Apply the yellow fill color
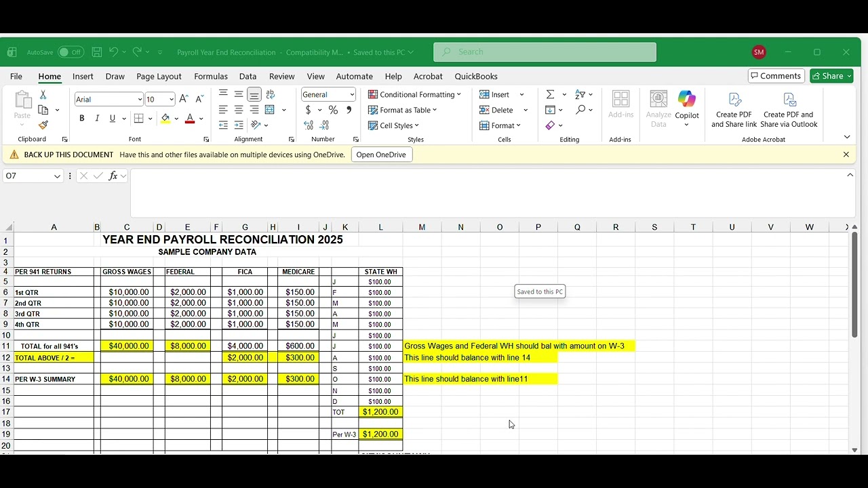Image resolution: width=868 pixels, height=488 pixels. tap(165, 119)
